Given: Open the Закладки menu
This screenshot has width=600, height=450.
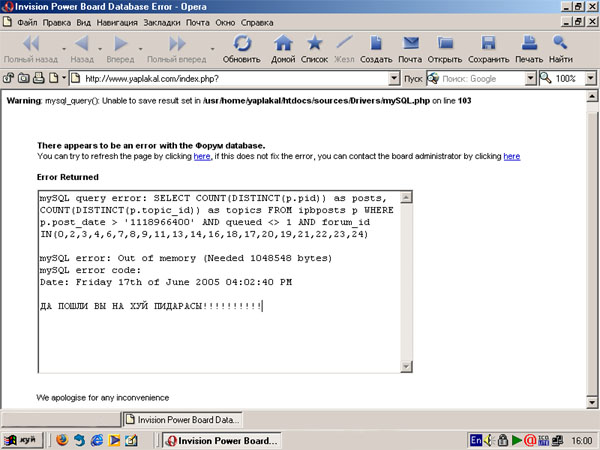Looking at the screenshot, I should coord(162,23).
